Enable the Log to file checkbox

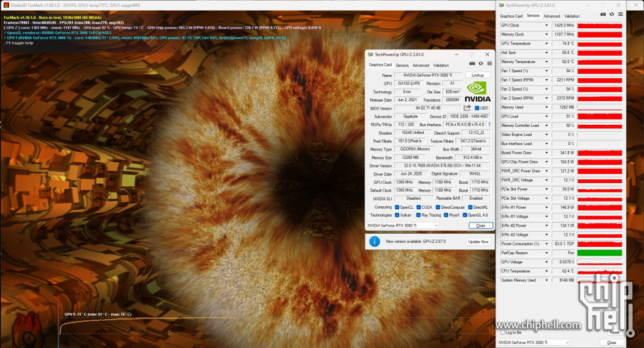pyautogui.click(x=503, y=332)
